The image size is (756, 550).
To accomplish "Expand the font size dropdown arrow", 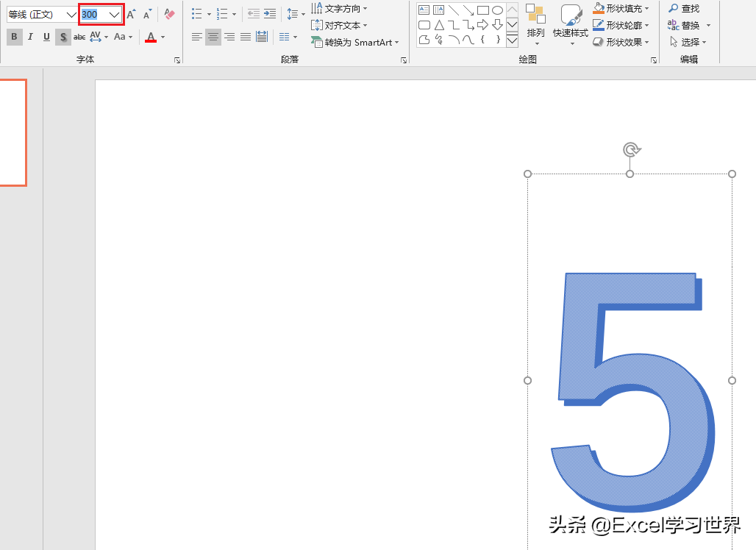I will 114,15.
